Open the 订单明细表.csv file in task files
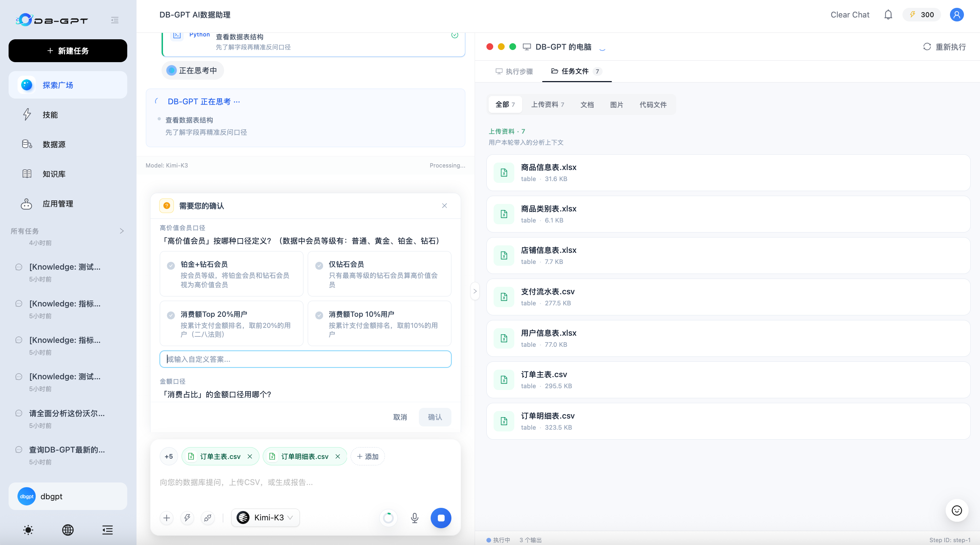 coord(728,421)
